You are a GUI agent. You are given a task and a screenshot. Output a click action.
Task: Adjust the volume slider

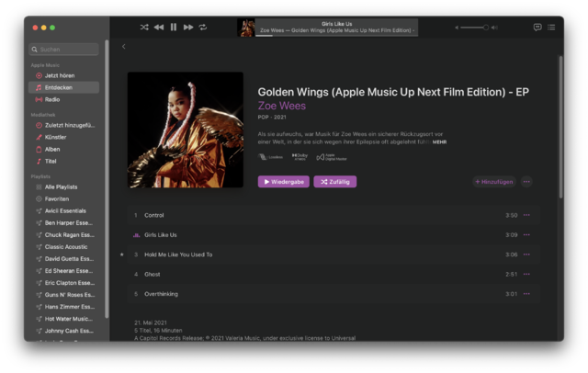coord(475,28)
